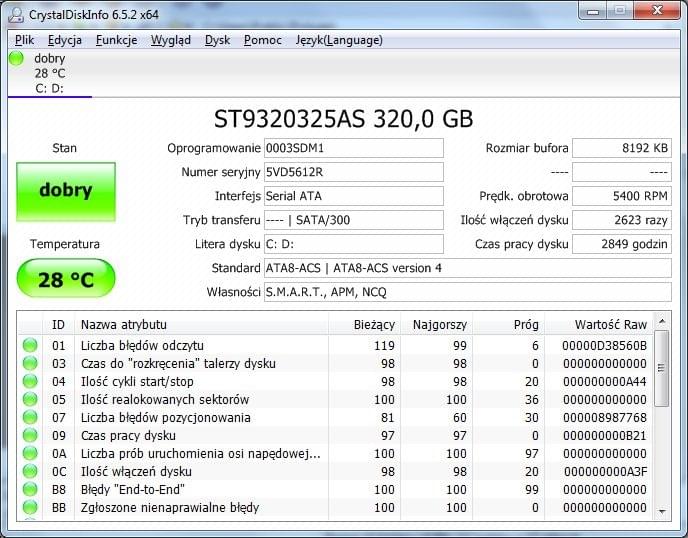Click the Standard field ATA8-ACS
Image resolution: width=688 pixels, height=538 pixels.
pos(468,268)
